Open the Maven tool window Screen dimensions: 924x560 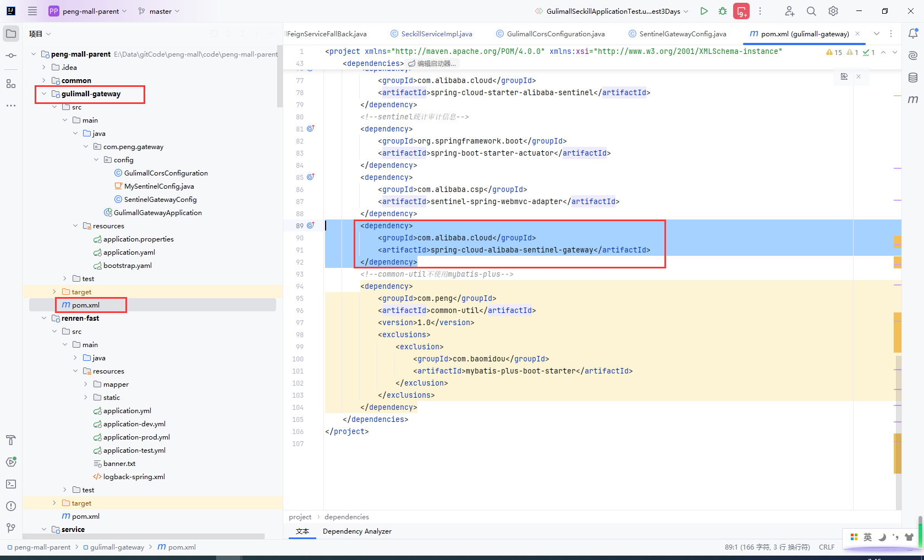point(913,100)
